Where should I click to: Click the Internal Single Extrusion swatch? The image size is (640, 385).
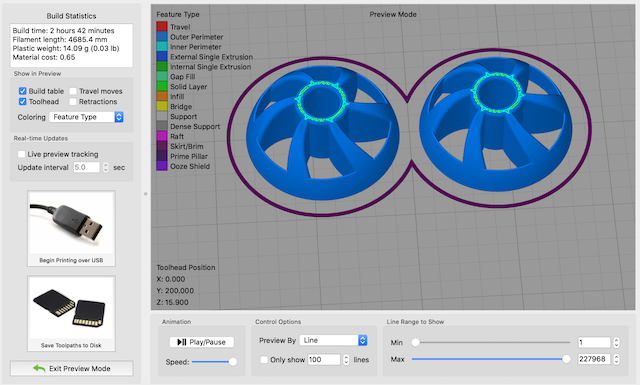(162, 67)
